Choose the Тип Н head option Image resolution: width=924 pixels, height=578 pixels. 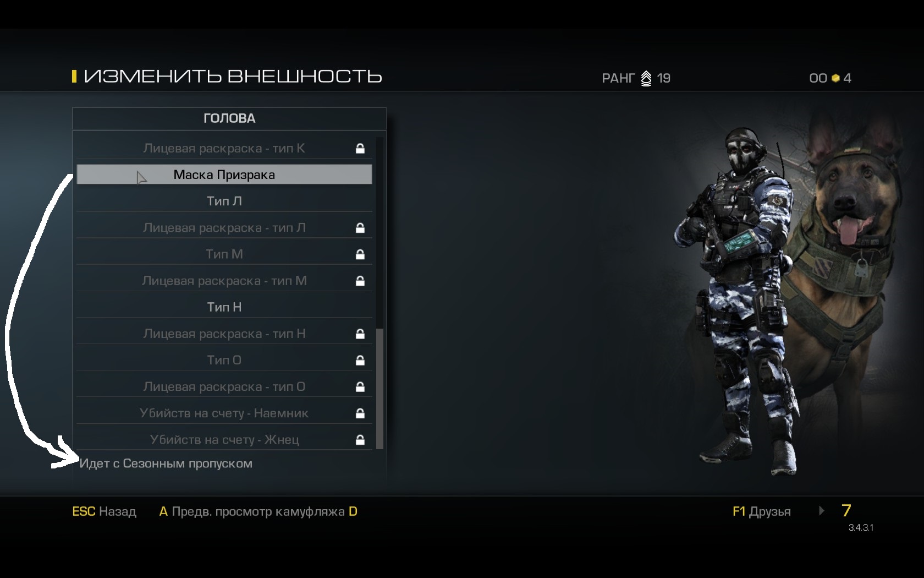[x=224, y=307]
